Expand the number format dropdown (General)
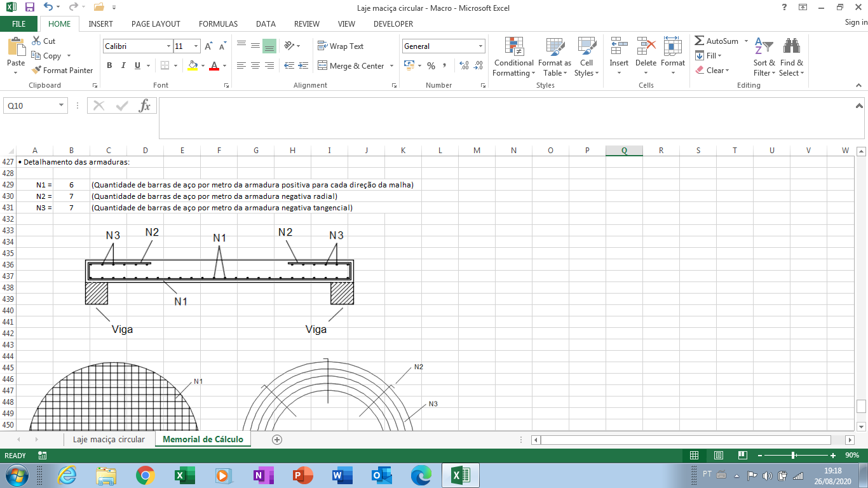 click(480, 46)
